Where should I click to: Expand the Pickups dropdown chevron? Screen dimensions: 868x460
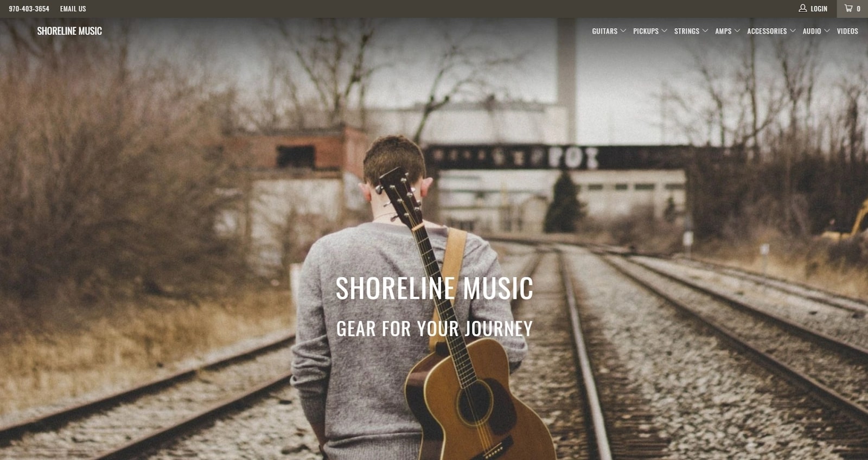point(664,31)
